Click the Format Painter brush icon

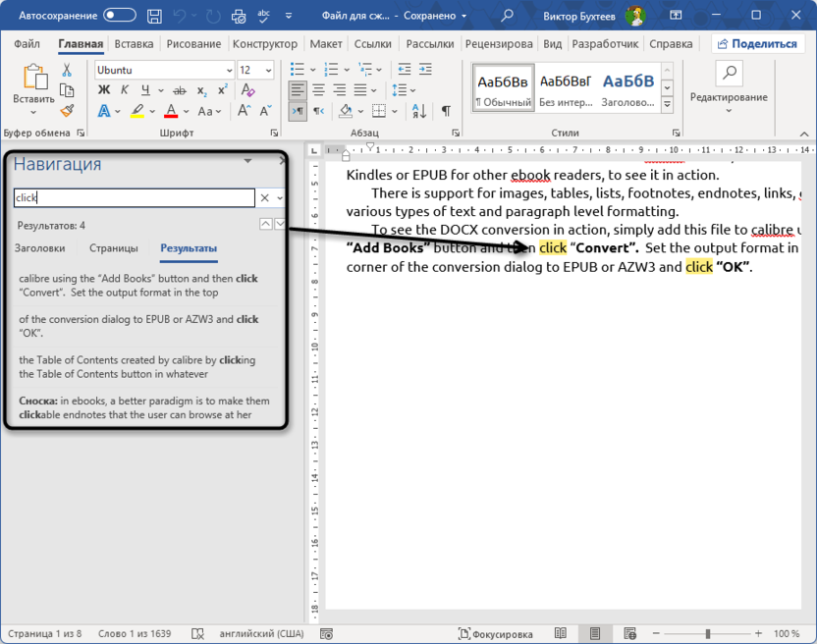[x=67, y=111]
